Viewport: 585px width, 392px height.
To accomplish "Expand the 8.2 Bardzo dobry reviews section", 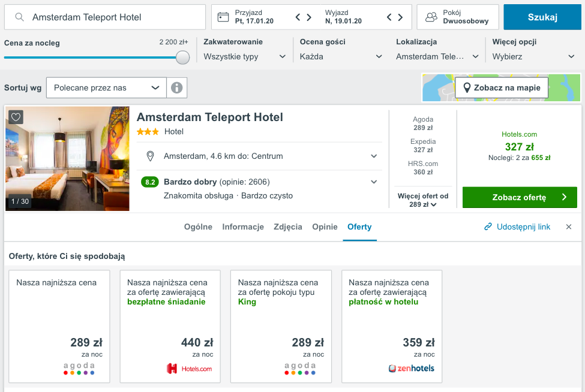I will (x=374, y=181).
